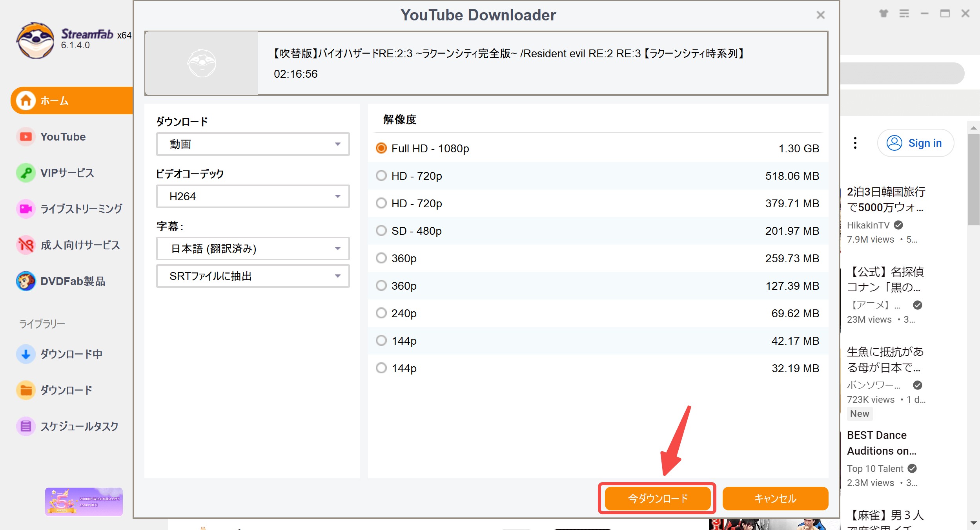Click the 今ダウンロード button
Image resolution: width=980 pixels, height=530 pixels.
(658, 499)
